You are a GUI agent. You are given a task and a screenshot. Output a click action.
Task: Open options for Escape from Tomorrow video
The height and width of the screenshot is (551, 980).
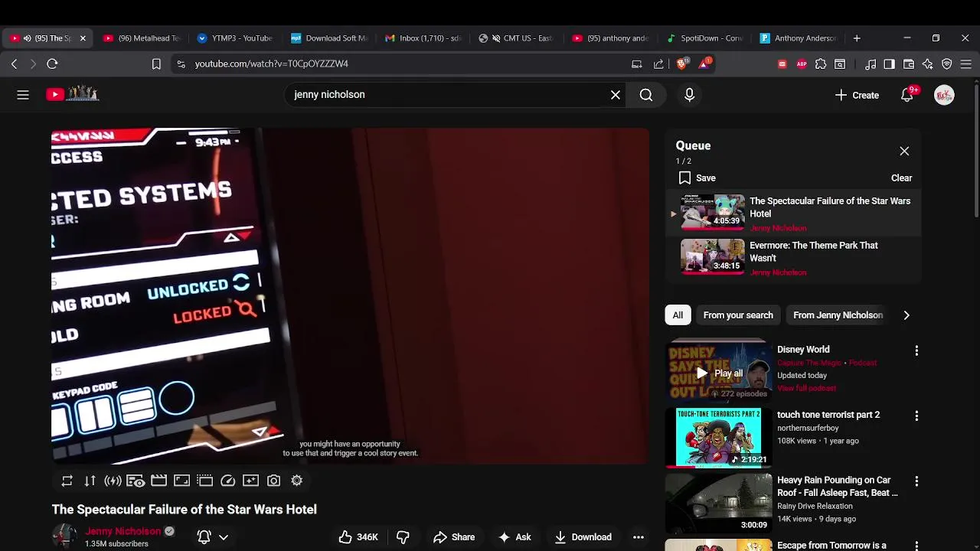[916, 546]
